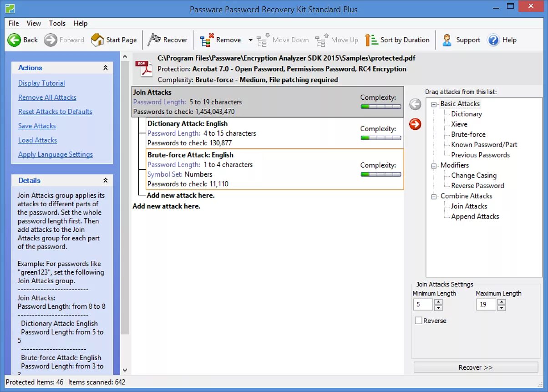Click Apply Language Settings link
The image size is (548, 392).
(x=56, y=154)
